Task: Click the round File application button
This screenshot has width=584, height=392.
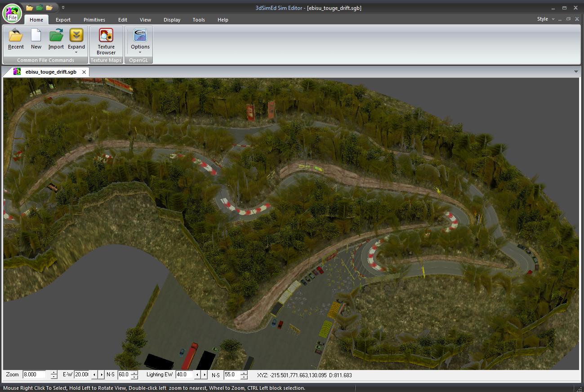Action: (x=12, y=13)
